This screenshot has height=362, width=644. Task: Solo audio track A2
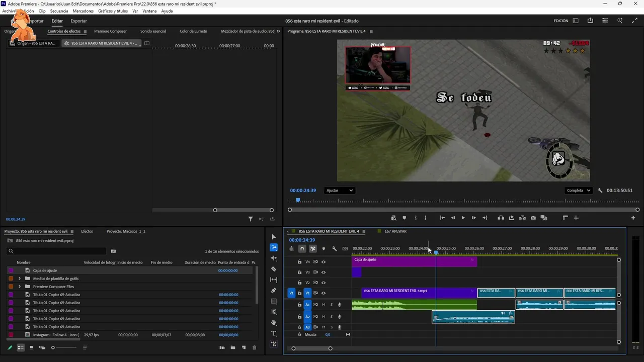331,317
